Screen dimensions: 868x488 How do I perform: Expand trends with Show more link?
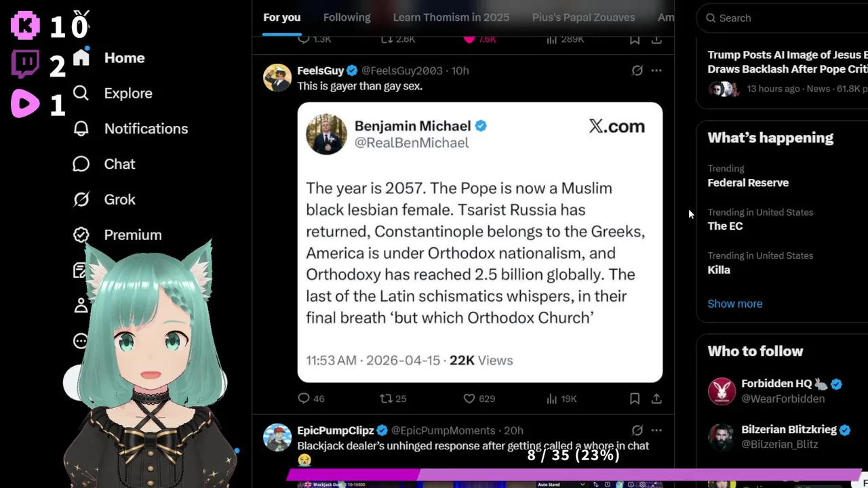(735, 304)
